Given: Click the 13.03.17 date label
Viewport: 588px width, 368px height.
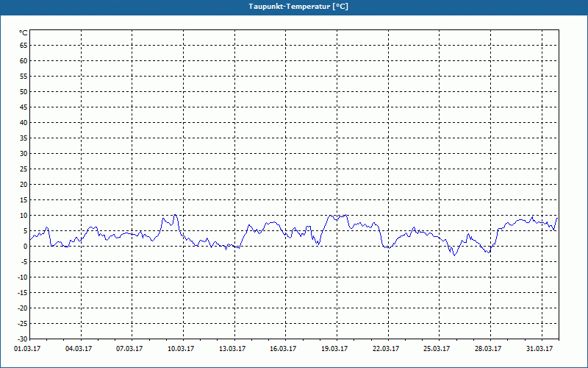Looking at the screenshot, I should click(x=232, y=349).
